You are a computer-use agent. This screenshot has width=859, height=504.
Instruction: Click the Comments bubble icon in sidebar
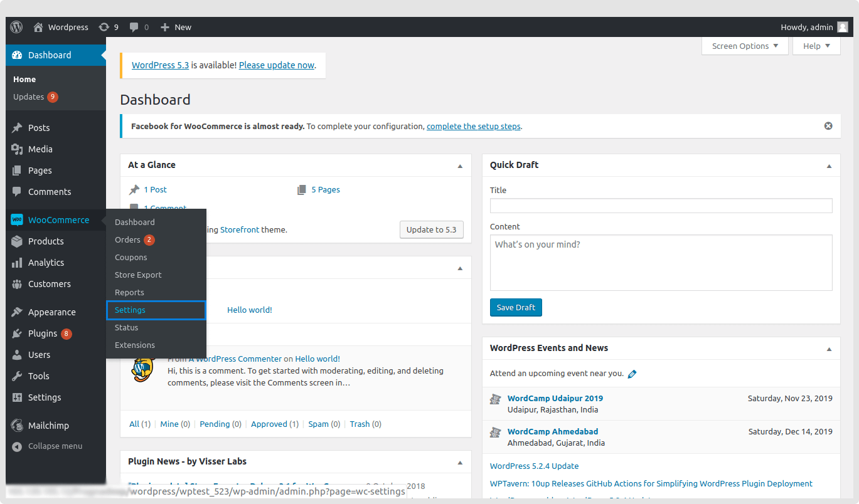(17, 192)
